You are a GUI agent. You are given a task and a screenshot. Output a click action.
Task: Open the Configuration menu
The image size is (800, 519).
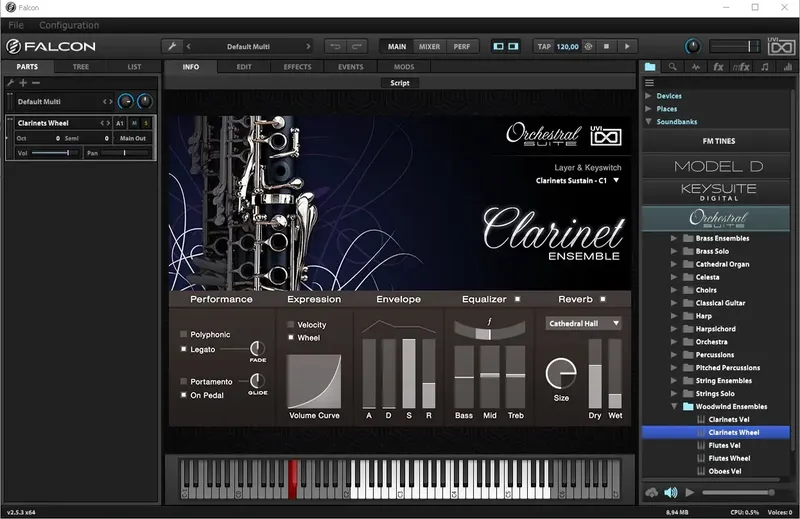69,25
